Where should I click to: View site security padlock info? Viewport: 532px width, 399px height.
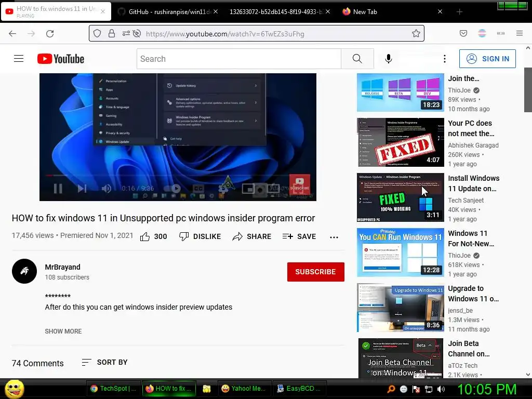[112, 34]
